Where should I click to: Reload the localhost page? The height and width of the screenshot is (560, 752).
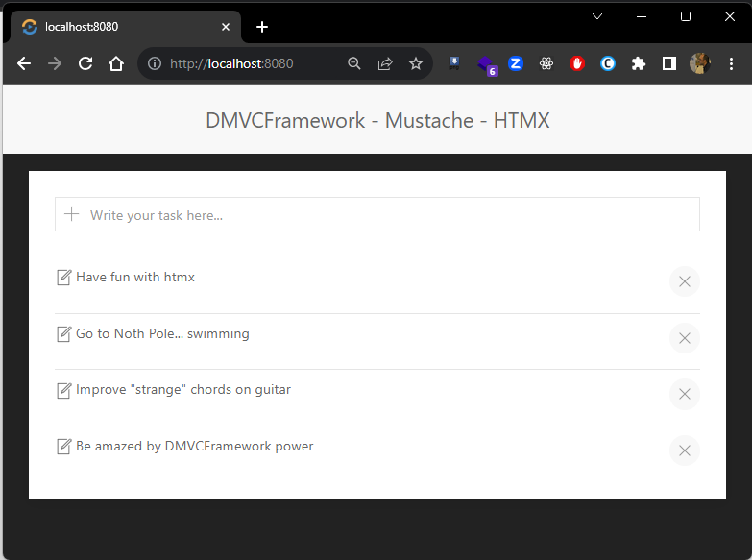[x=85, y=63]
